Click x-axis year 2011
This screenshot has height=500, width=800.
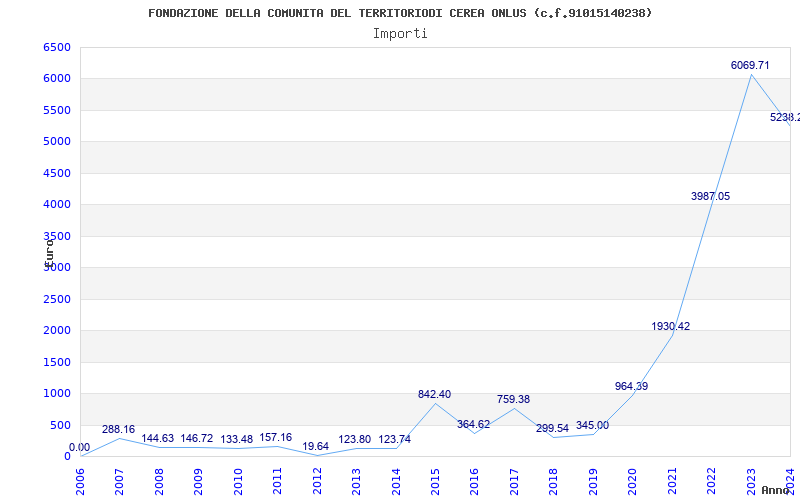point(277,482)
